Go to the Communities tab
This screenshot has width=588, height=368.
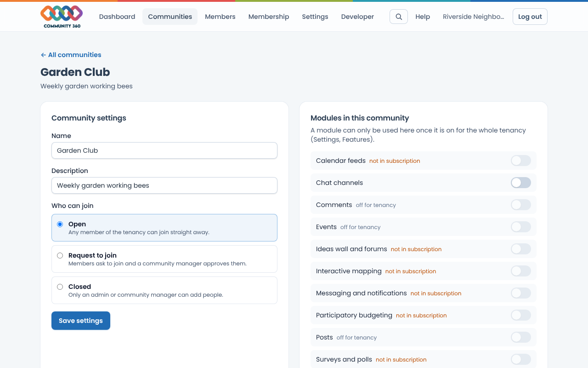[x=170, y=17]
